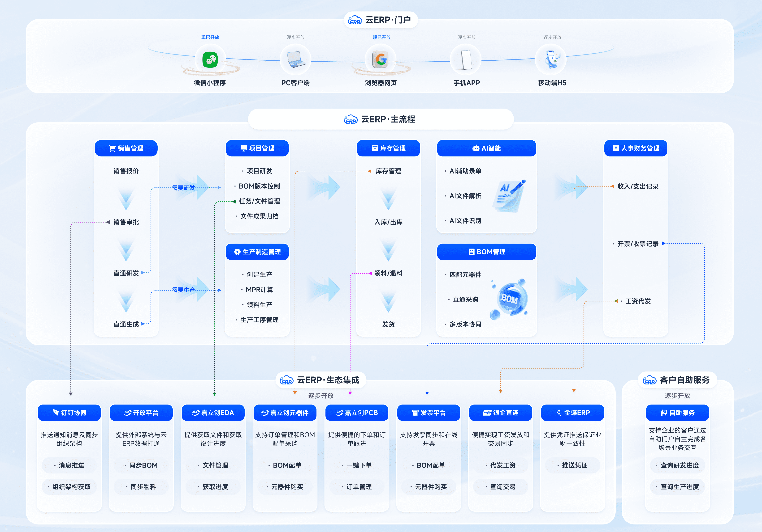
Task: Click the mobile H5 icon
Action: point(552,60)
